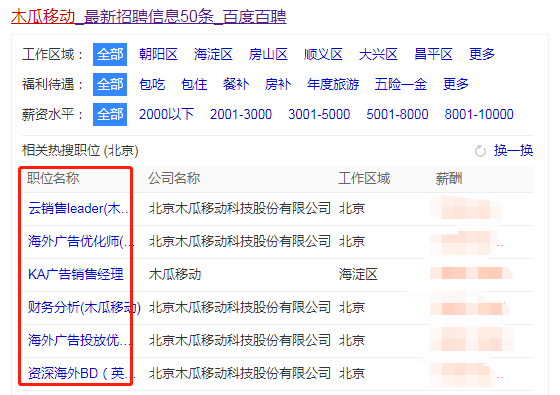Choose 房补 benefit filter
Screen dimensions: 560x395
point(278,84)
